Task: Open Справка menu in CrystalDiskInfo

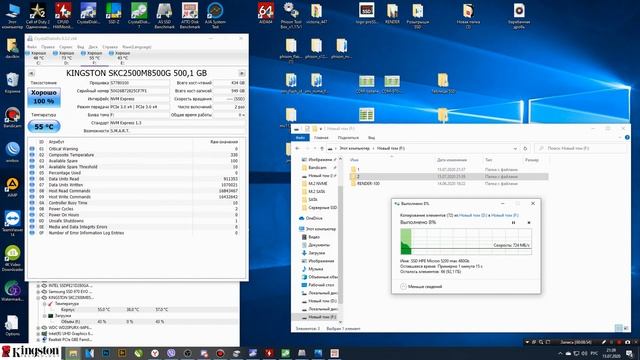Action: point(110,47)
